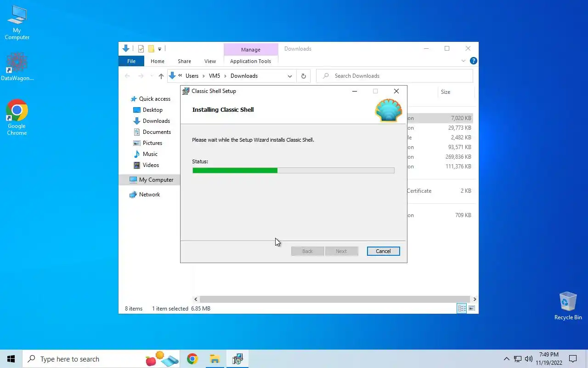Image resolution: width=588 pixels, height=368 pixels.
Task: Click the Downloads breadcrumb in address bar
Action: (244, 76)
